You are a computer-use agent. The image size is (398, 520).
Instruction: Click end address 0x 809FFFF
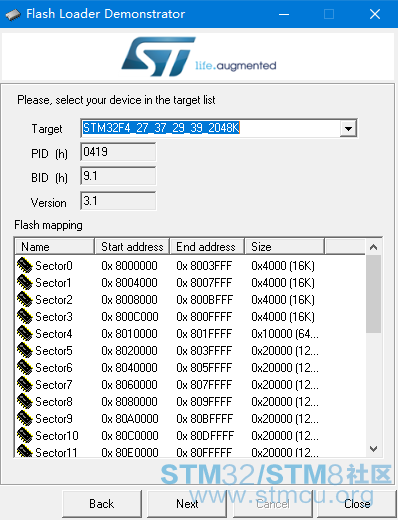[204, 402]
